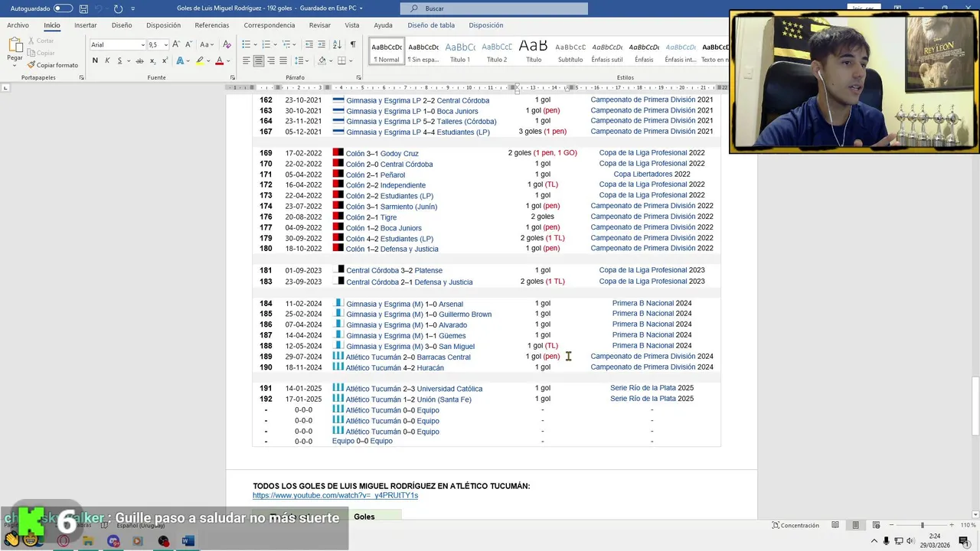Click the Buscar search field

(494, 8)
